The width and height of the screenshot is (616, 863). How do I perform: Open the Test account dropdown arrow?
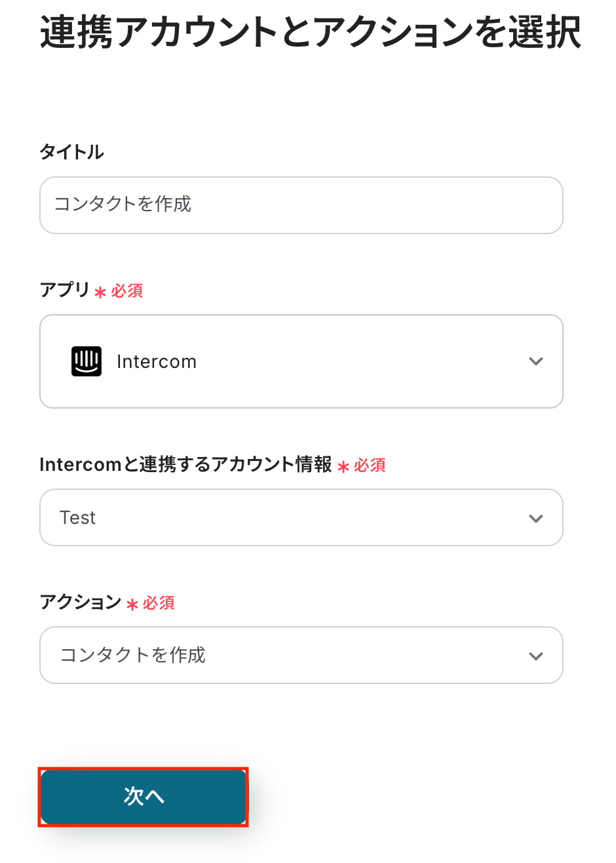(x=536, y=518)
